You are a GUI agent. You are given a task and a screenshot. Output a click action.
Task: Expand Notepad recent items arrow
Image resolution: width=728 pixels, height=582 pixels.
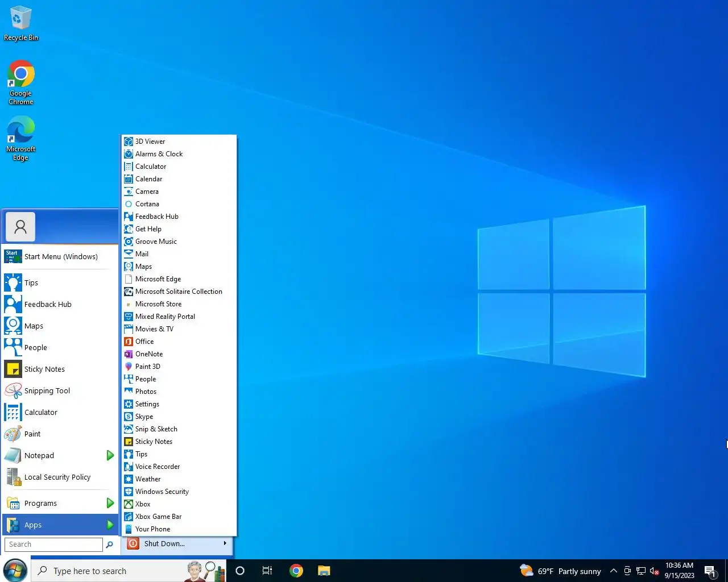[110, 455]
